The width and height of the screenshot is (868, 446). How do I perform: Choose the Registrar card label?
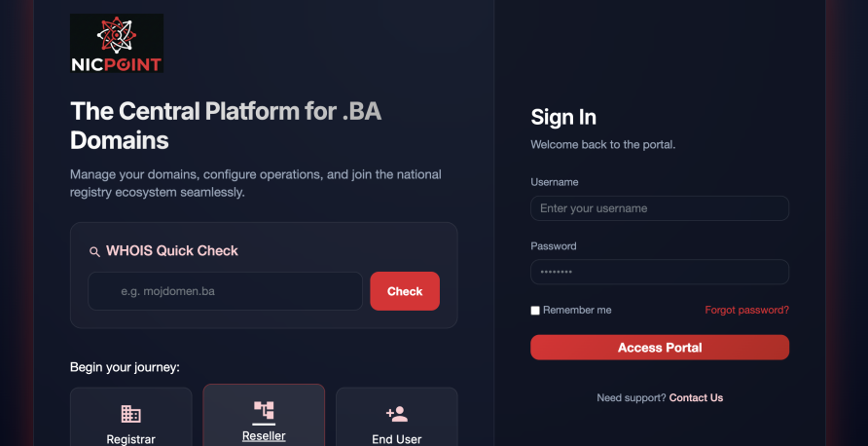coord(130,439)
